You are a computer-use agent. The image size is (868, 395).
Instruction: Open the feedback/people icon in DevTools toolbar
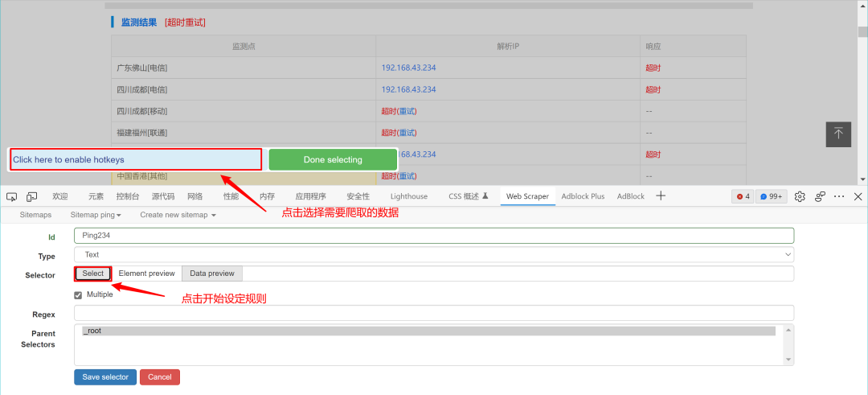click(821, 196)
